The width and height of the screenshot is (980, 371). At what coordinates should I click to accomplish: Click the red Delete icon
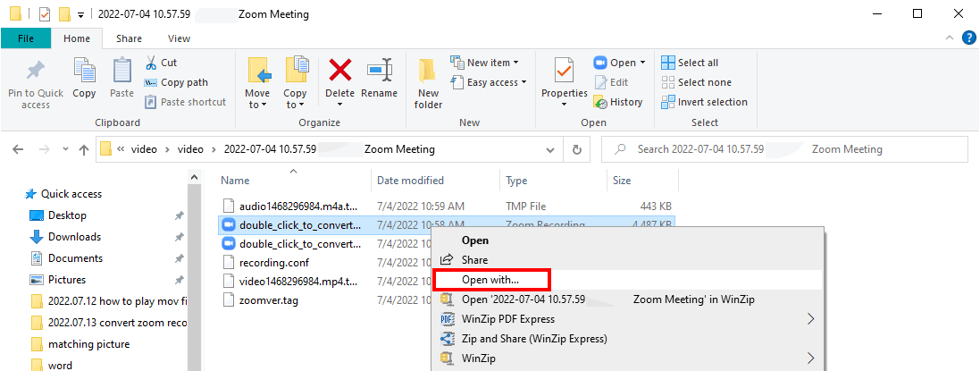click(339, 72)
